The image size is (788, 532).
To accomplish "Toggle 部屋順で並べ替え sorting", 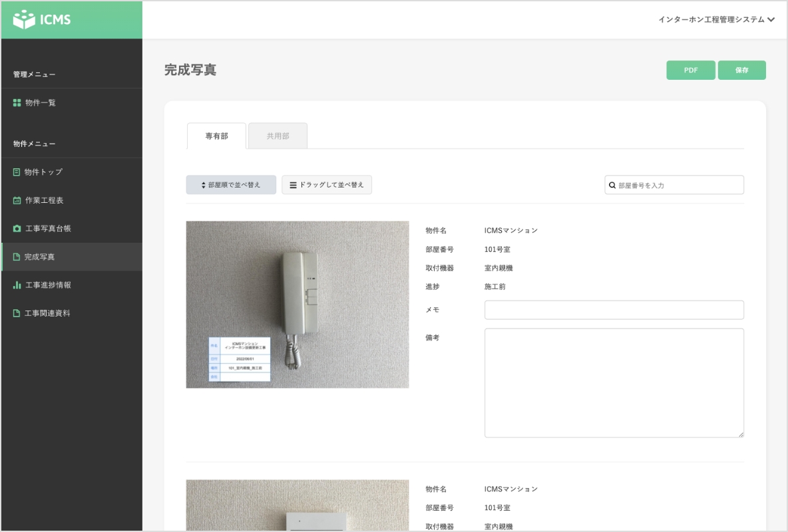I will pos(231,185).
